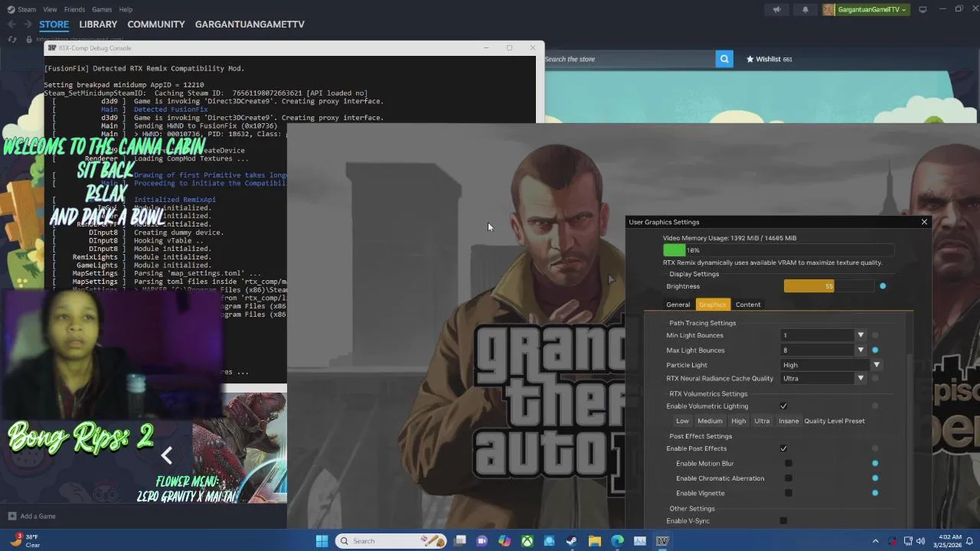Viewport: 980px width, 551px height.
Task: Choose Ultra volumetric quality preset
Action: (762, 421)
